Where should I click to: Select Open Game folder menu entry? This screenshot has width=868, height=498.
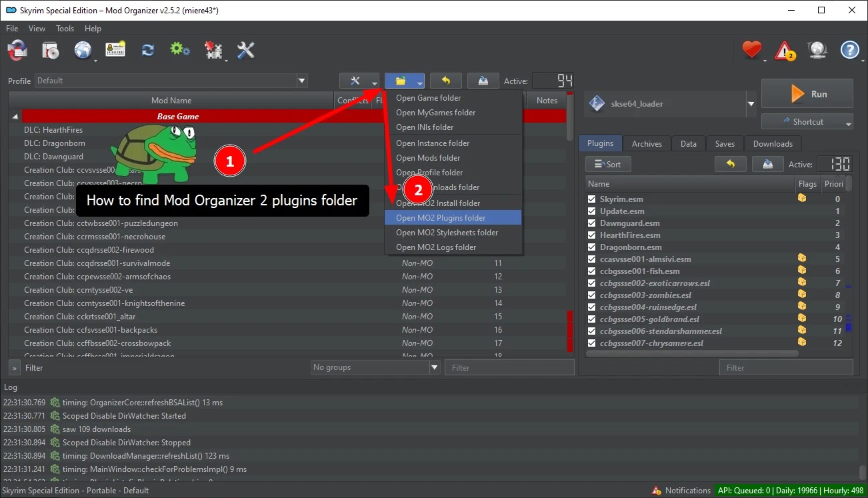(x=453, y=98)
